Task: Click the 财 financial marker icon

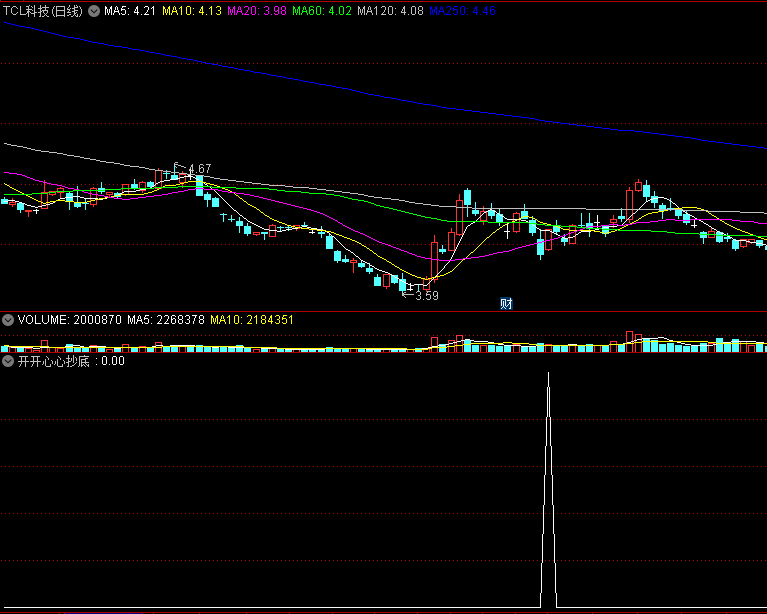Action: 506,304
